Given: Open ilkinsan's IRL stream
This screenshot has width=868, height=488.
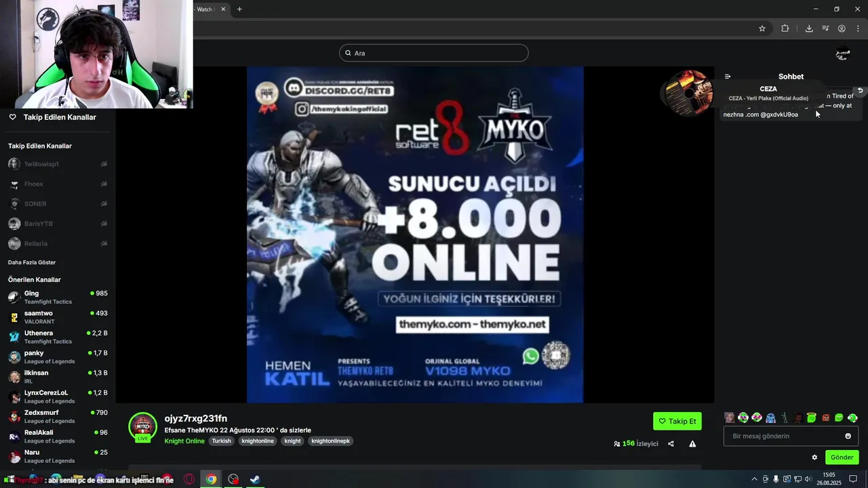Looking at the screenshot, I should pos(58,377).
